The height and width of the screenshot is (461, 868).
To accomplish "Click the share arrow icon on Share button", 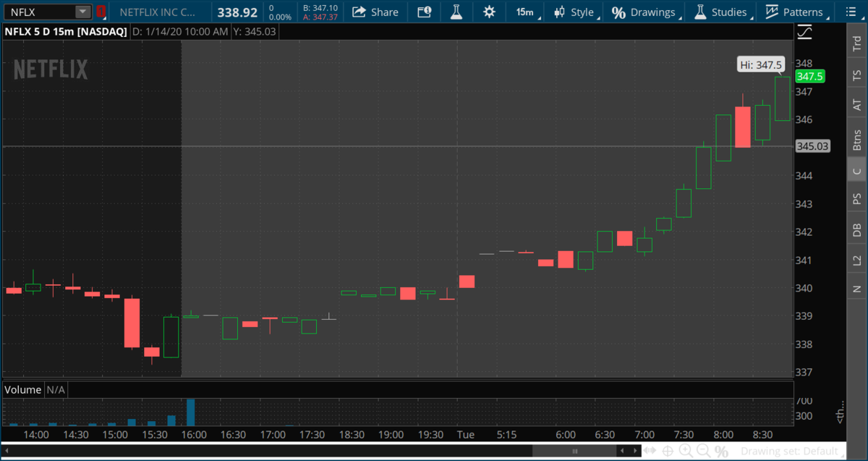I will point(359,12).
